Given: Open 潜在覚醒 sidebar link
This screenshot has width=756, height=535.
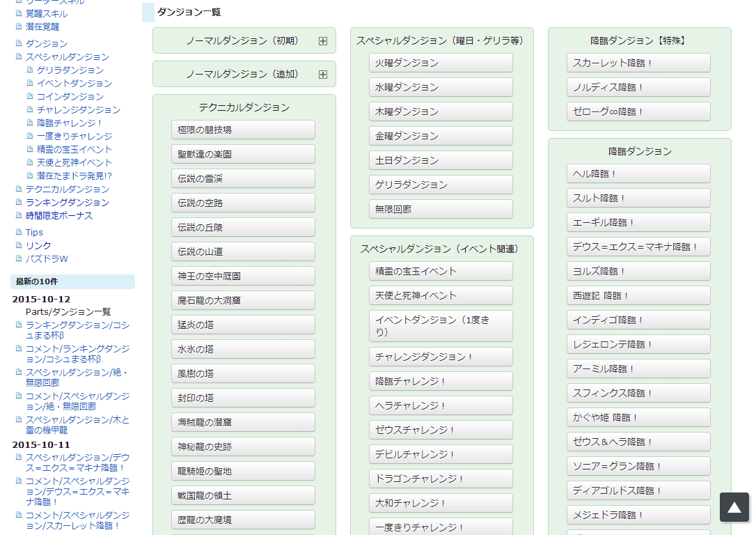Looking at the screenshot, I should pos(42,26).
